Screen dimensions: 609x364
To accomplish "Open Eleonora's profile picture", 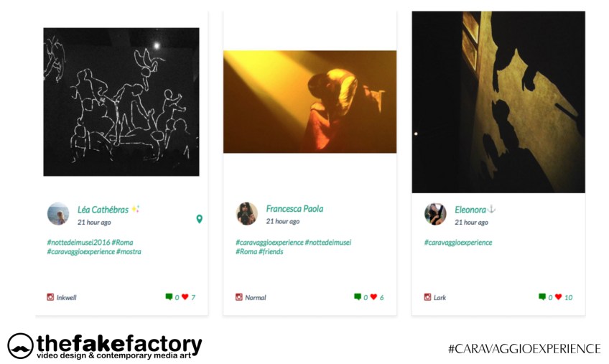I will (435, 214).
